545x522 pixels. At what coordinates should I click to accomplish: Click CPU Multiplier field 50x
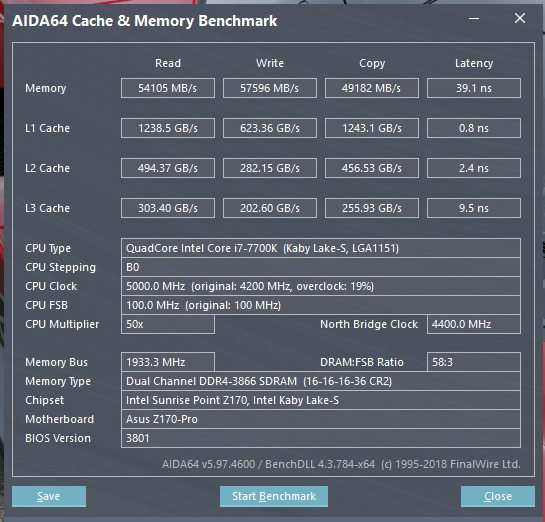click(168, 324)
